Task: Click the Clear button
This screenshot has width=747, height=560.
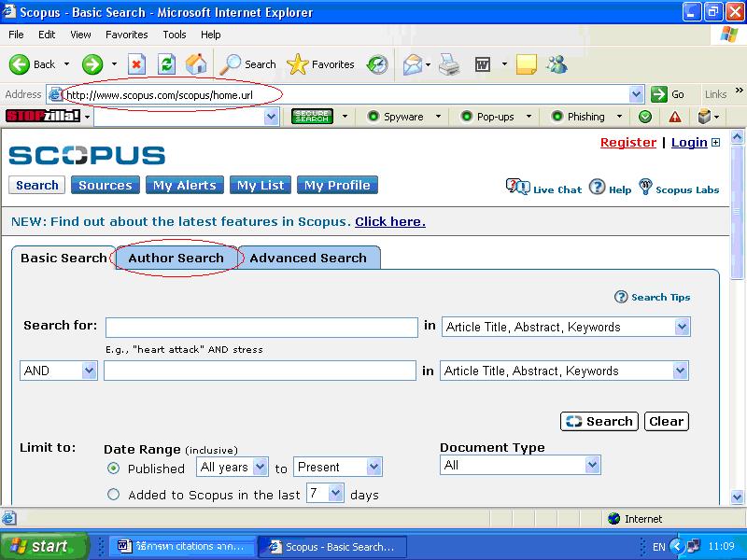Action: coord(667,421)
